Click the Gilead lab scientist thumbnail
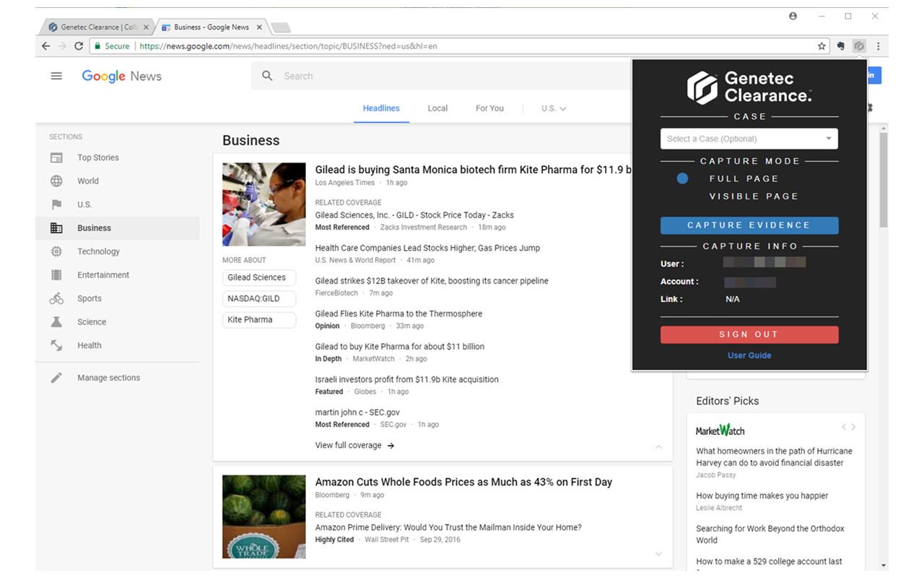 (263, 204)
